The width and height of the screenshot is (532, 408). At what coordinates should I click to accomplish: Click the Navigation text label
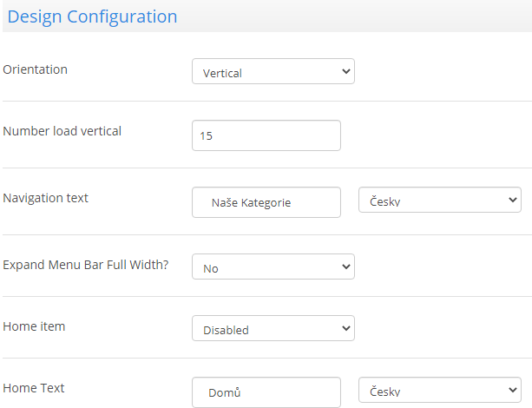pos(45,198)
